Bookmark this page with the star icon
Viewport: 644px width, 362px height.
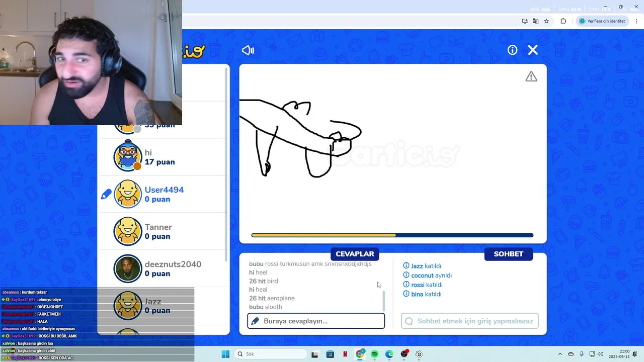[x=546, y=21]
